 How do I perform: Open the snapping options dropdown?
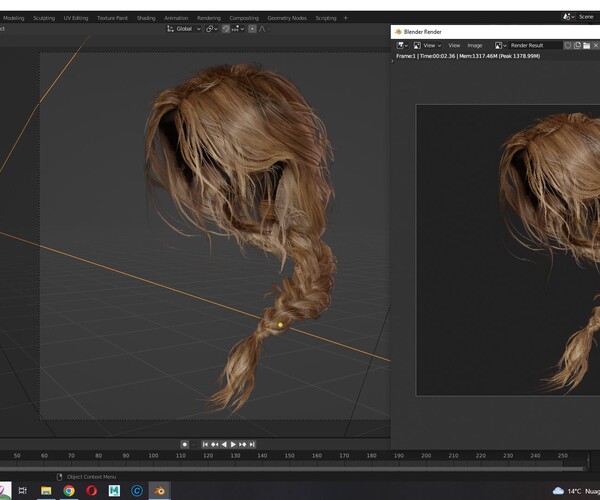click(238, 29)
